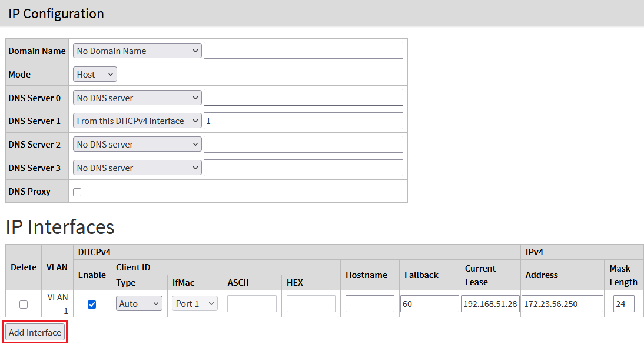Open the DNS Server 3 dropdown
Viewport: 644px width, 348px height.
point(137,168)
